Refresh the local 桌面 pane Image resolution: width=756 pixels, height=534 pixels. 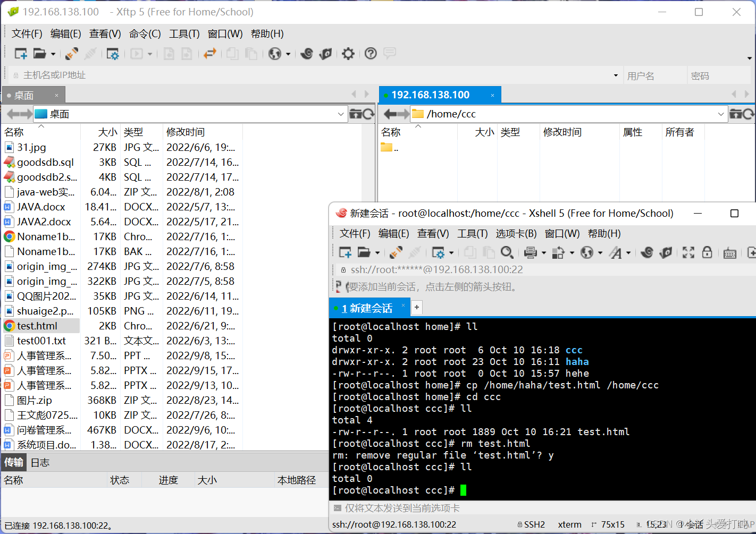coord(368,114)
